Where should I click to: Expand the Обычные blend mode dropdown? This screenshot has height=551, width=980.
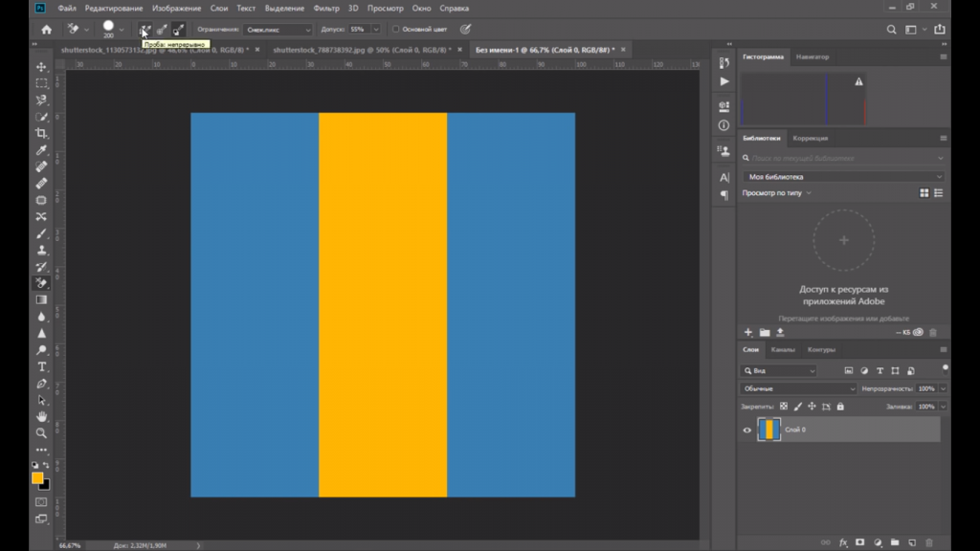(x=799, y=388)
